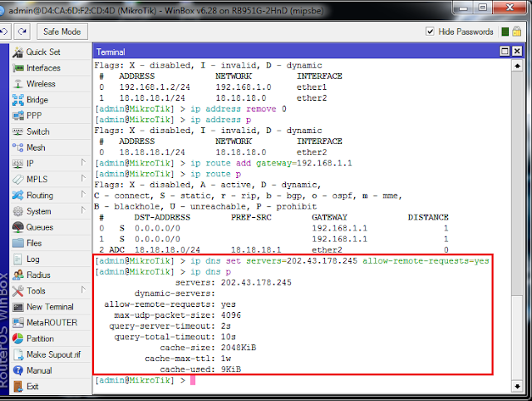Click the MetaROUTER icon
This screenshot has width=532, height=401.
[x=17, y=323]
